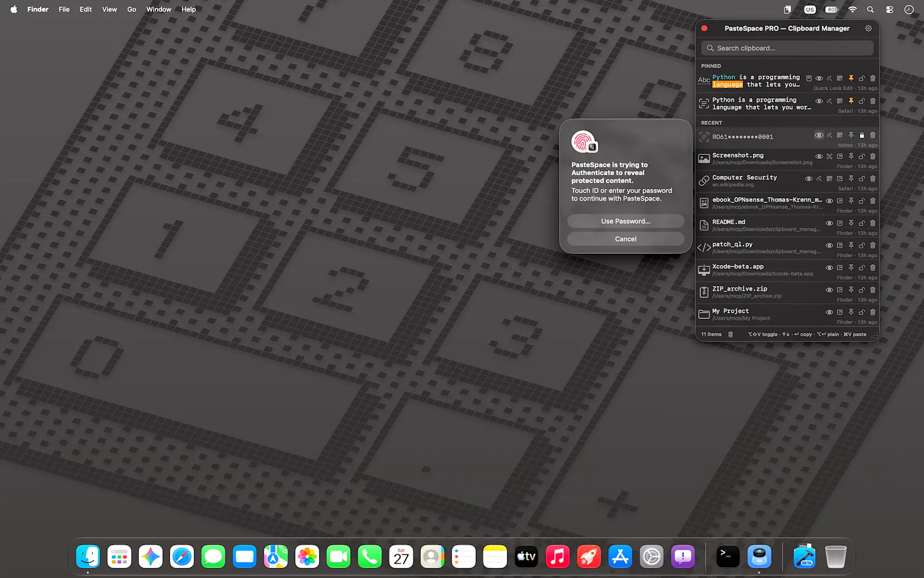The width and height of the screenshot is (924, 578).
Task: Open the Edit menu
Action: (85, 9)
